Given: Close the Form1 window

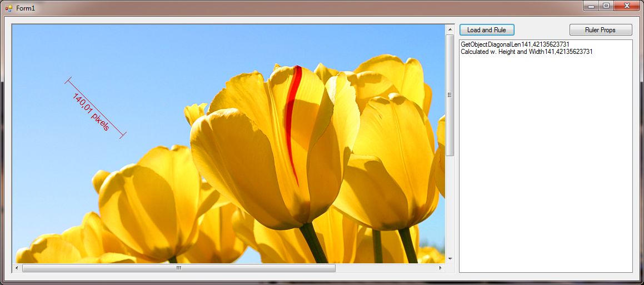Looking at the screenshot, I should pos(627,6).
